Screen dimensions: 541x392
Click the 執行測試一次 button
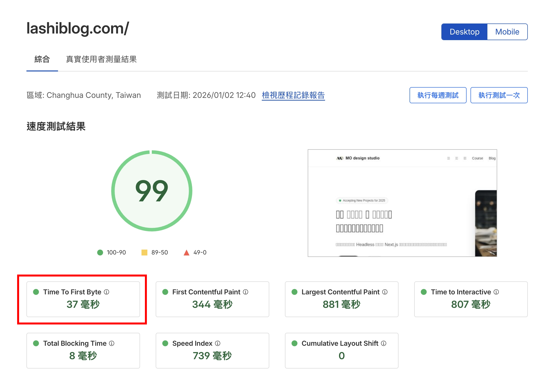(499, 95)
